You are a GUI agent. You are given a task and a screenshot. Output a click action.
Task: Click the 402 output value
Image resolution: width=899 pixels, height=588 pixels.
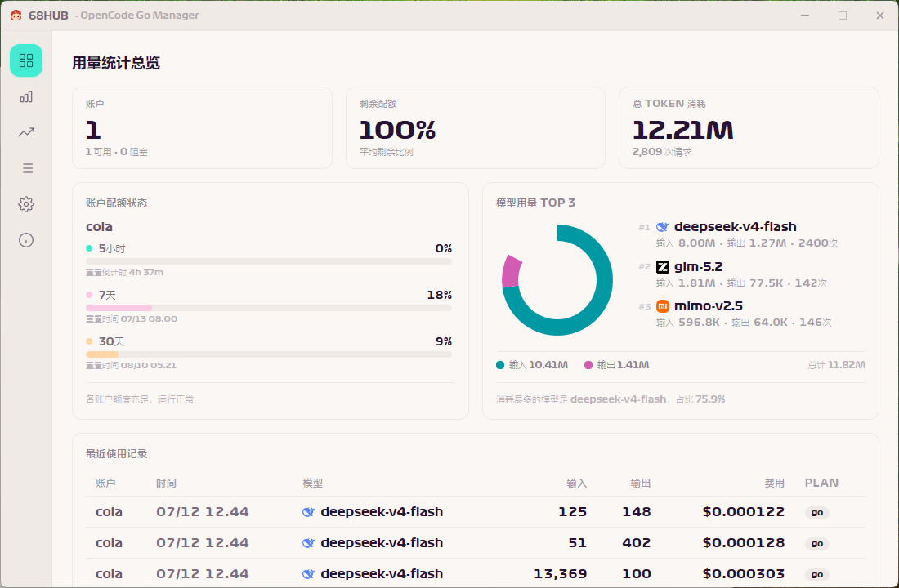pyautogui.click(x=637, y=543)
